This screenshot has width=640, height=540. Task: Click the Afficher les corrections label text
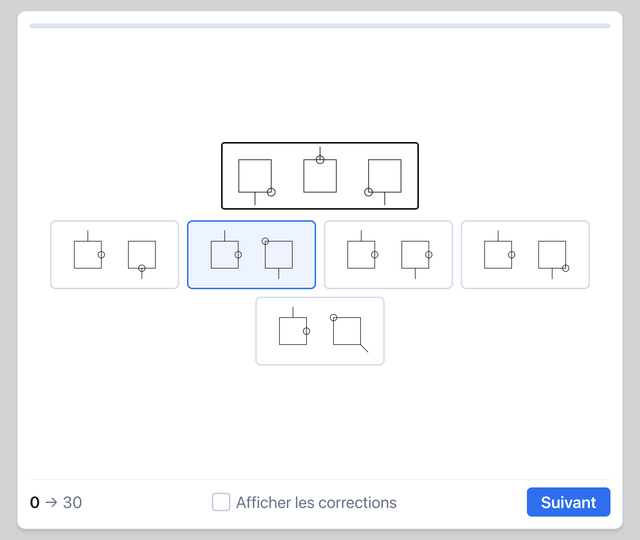[316, 502]
